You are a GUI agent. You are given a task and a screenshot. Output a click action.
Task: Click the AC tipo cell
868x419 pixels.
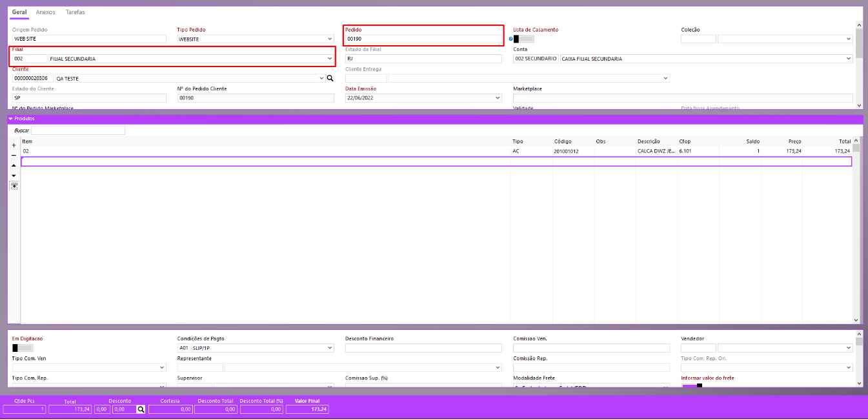tap(531, 151)
